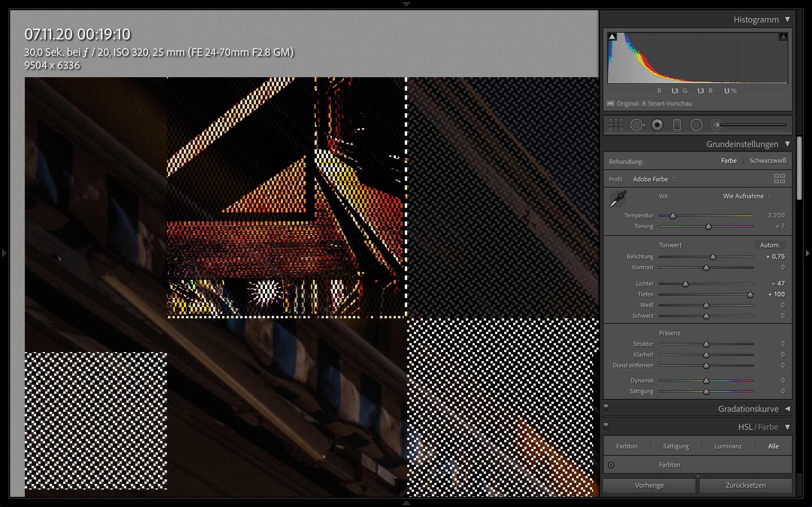Viewport: 812px width, 507px height.
Task: Switch treatment to Schwarzweiß
Action: (x=768, y=161)
